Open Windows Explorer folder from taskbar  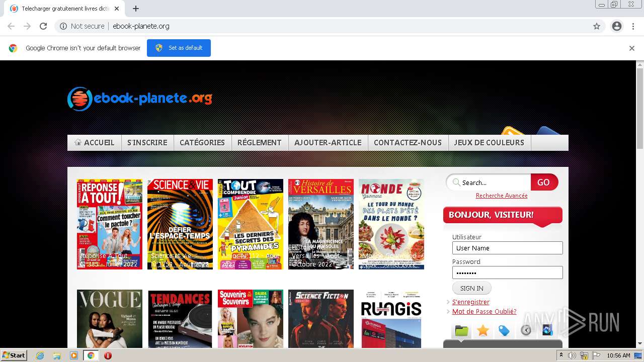57,355
